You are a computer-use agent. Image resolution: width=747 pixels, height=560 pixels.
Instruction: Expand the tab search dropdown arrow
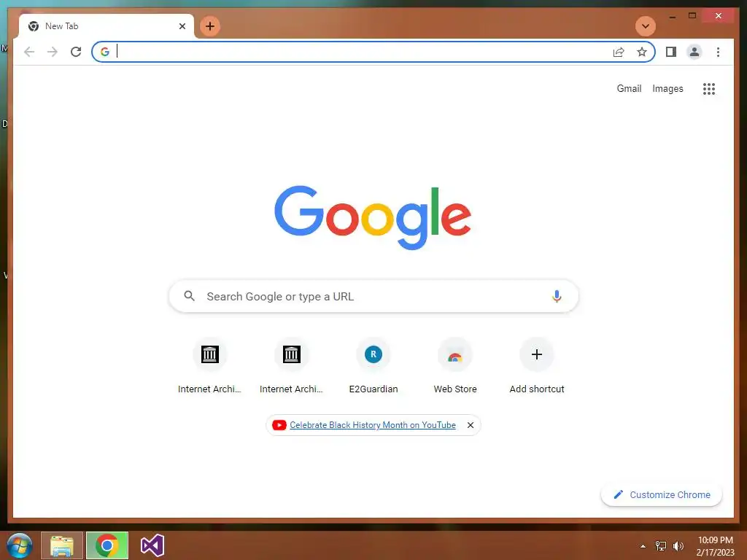point(646,26)
